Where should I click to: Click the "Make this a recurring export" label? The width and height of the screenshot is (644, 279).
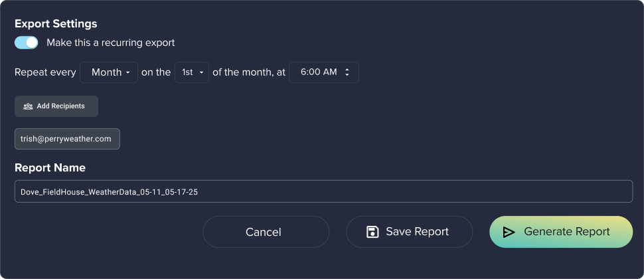[x=110, y=43]
